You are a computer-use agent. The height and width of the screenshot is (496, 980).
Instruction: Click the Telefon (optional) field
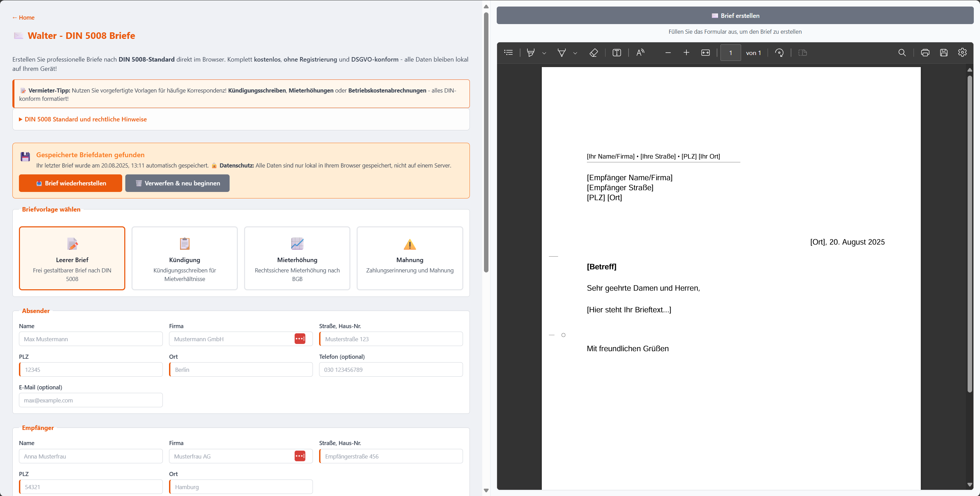[391, 370]
